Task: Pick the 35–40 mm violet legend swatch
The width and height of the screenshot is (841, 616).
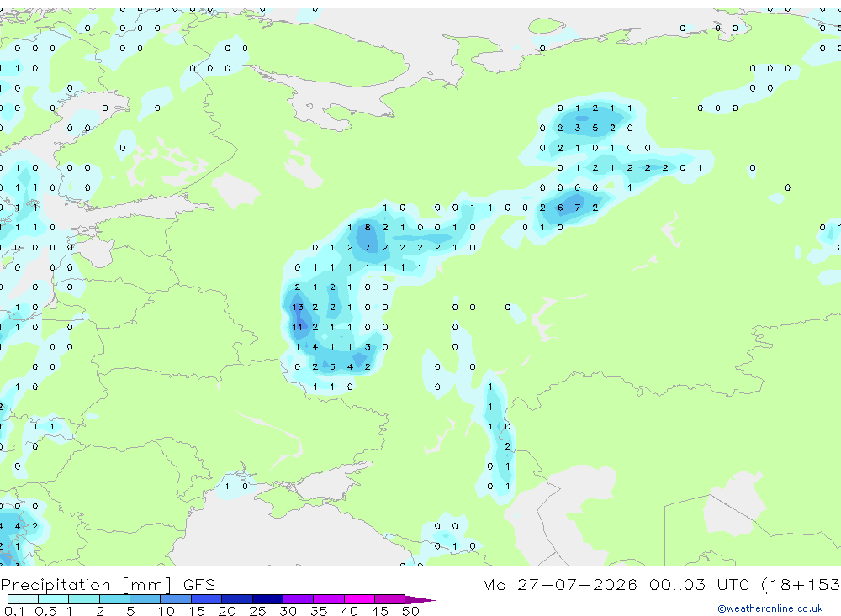Action: (328, 599)
